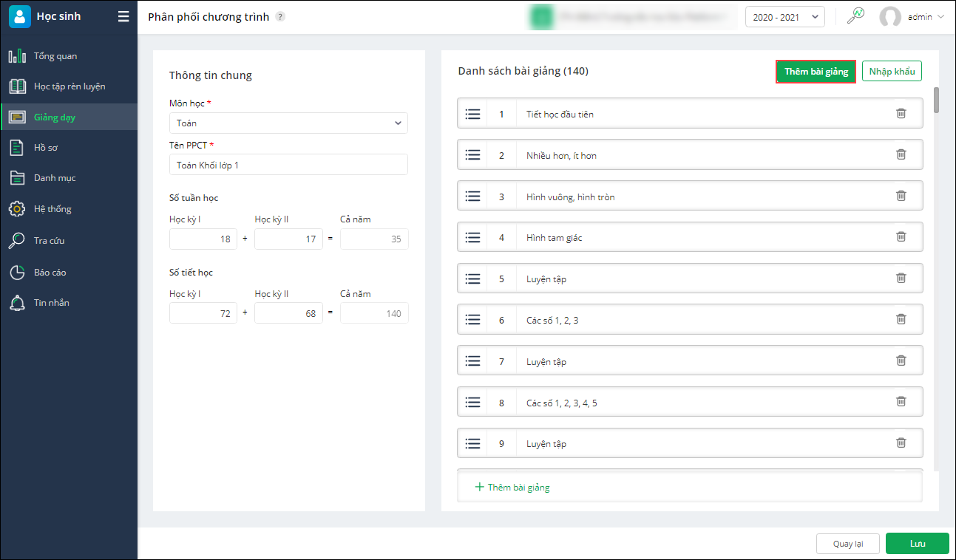The image size is (956, 560).
Task: Remove lesson 'Các số 1, 2, 3, 4, 5'
Action: click(x=901, y=403)
